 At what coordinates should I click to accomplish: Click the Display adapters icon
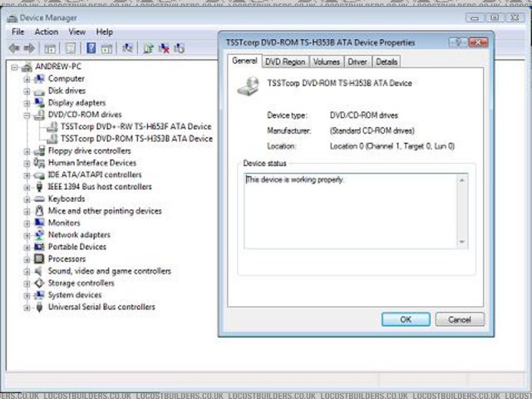point(39,102)
